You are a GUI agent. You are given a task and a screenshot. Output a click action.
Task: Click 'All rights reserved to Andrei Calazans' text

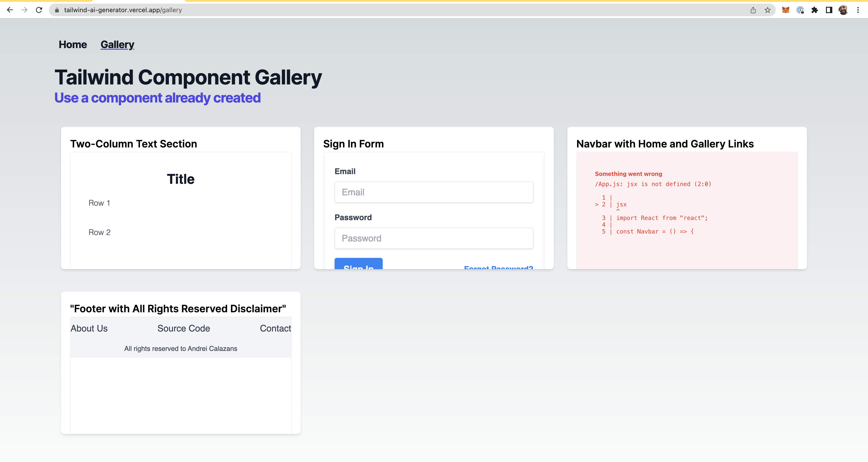tap(181, 349)
